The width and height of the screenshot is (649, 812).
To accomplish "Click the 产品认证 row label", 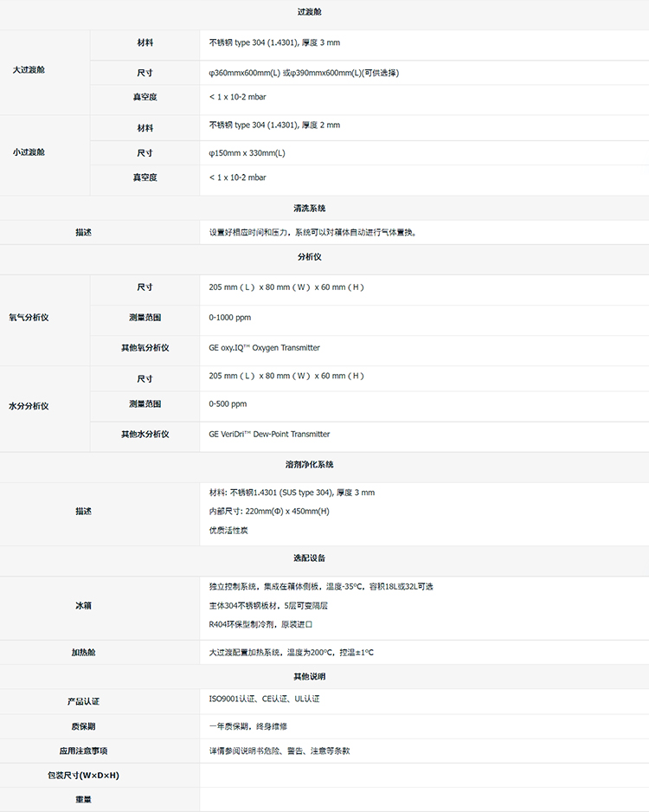I will click(84, 701).
